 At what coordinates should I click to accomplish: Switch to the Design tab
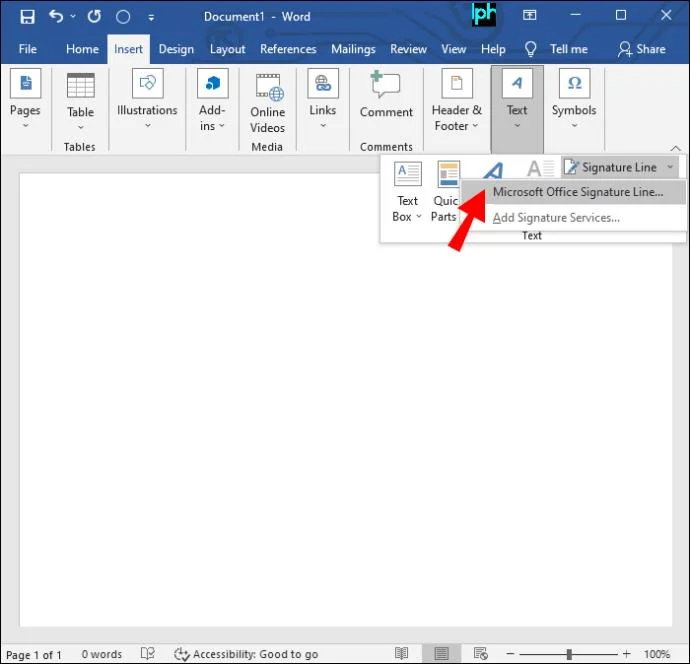176,49
